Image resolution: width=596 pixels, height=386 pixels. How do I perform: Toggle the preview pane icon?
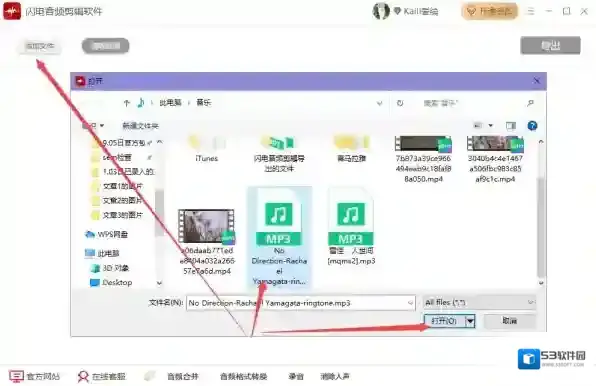pyautogui.click(x=510, y=126)
